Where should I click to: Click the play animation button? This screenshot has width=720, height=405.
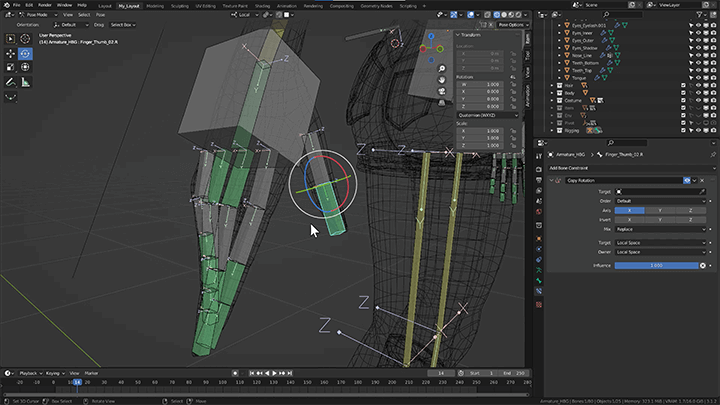[x=275, y=373]
